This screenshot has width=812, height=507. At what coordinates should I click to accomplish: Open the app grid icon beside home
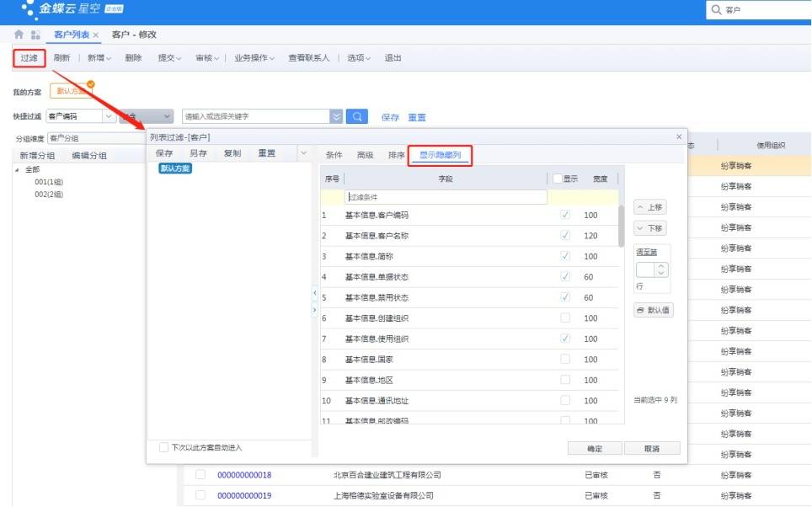pyautogui.click(x=35, y=35)
